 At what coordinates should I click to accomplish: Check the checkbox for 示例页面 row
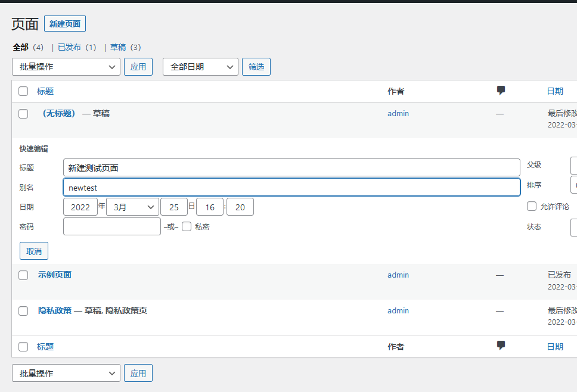coord(23,275)
